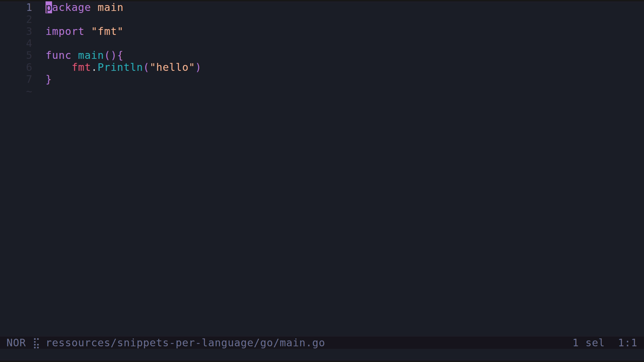Click line number 7 in the gutter

coord(29,79)
